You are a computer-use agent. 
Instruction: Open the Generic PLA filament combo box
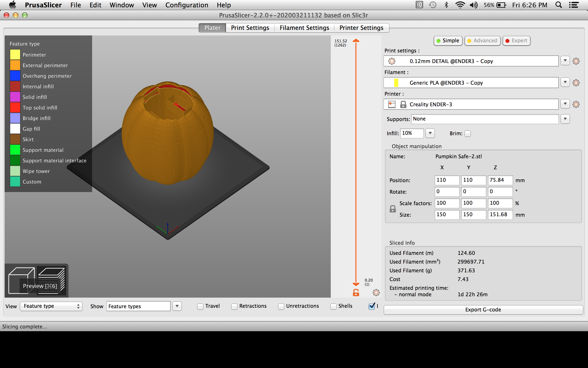[471, 83]
